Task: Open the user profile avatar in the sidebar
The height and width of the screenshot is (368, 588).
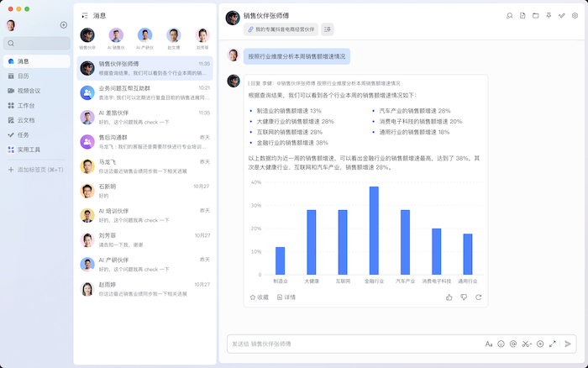Action: pos(11,25)
